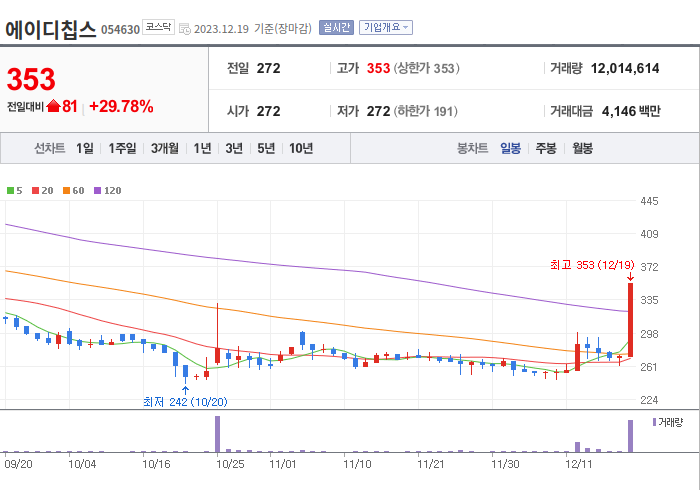This screenshot has width=700, height=490.
Task: Click the +29.78% change rate
Action: tap(121, 106)
